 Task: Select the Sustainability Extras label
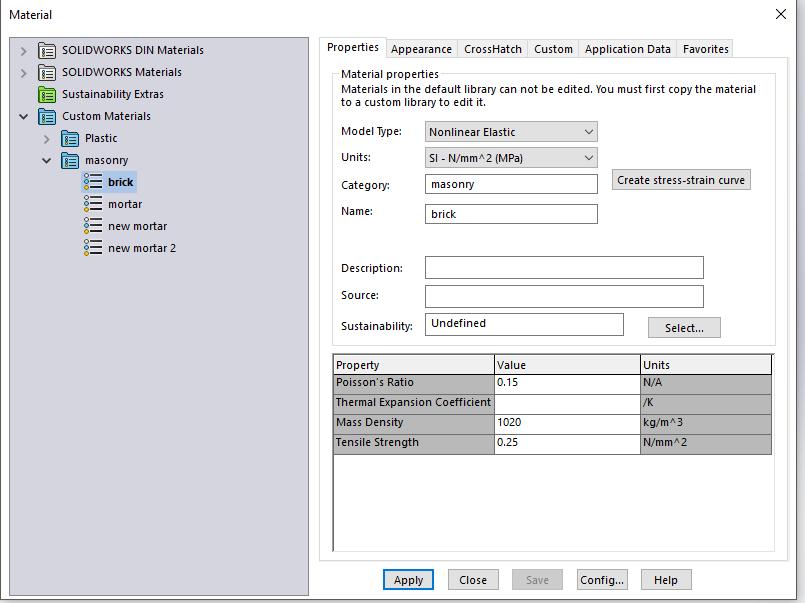coord(113,94)
